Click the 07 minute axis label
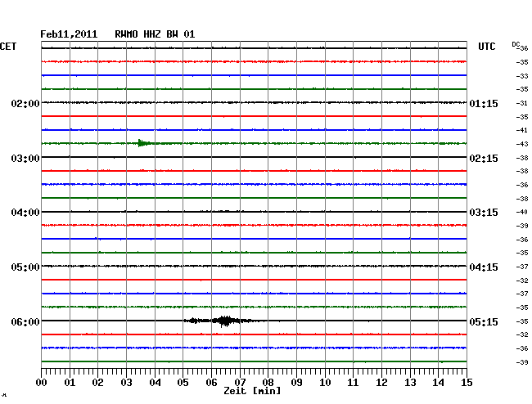 (x=240, y=383)
